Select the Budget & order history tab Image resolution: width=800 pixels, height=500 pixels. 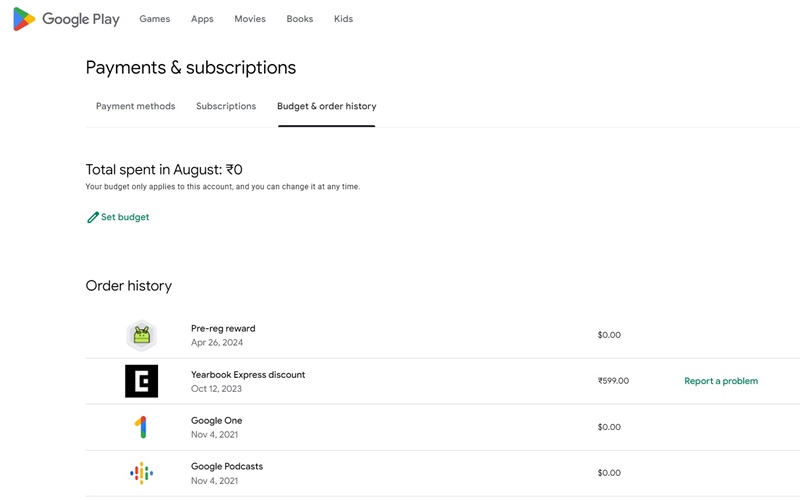pyautogui.click(x=327, y=106)
